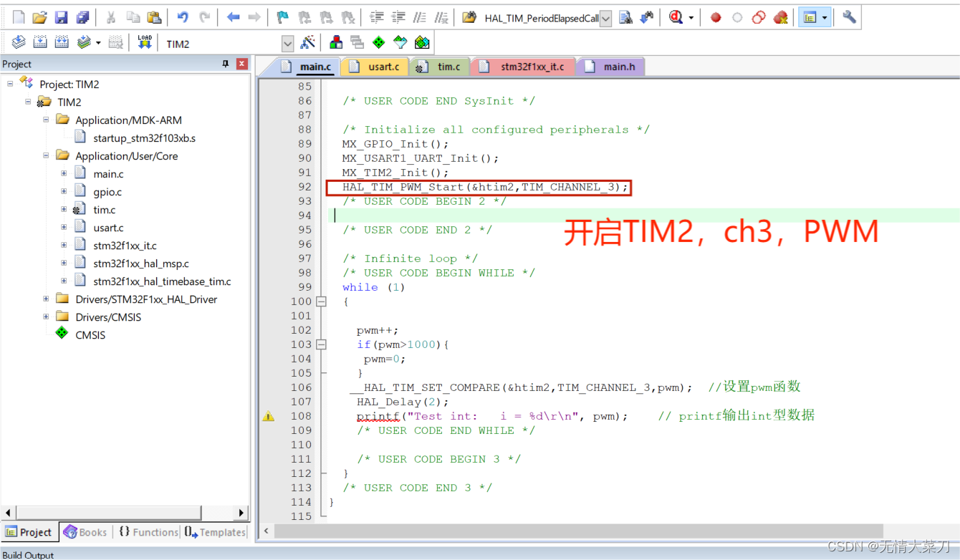Run incremental find with binoculars arrow icon
This screenshot has width=960, height=560.
(x=647, y=17)
